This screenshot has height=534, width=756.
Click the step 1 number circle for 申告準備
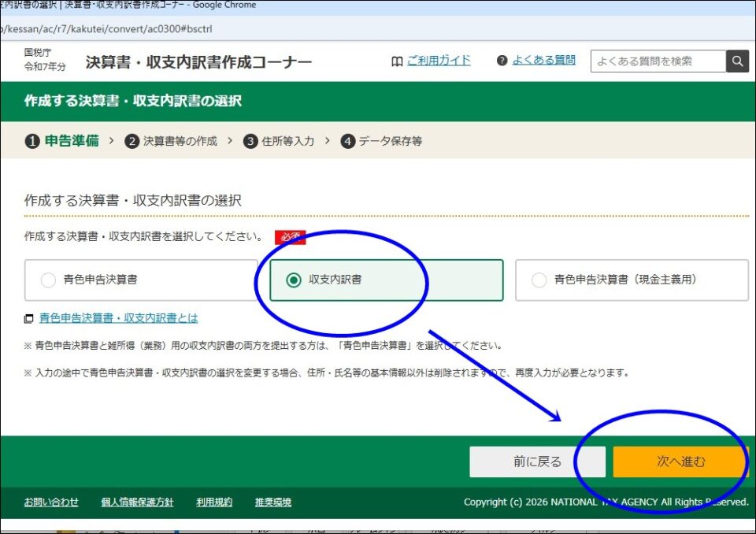32,141
